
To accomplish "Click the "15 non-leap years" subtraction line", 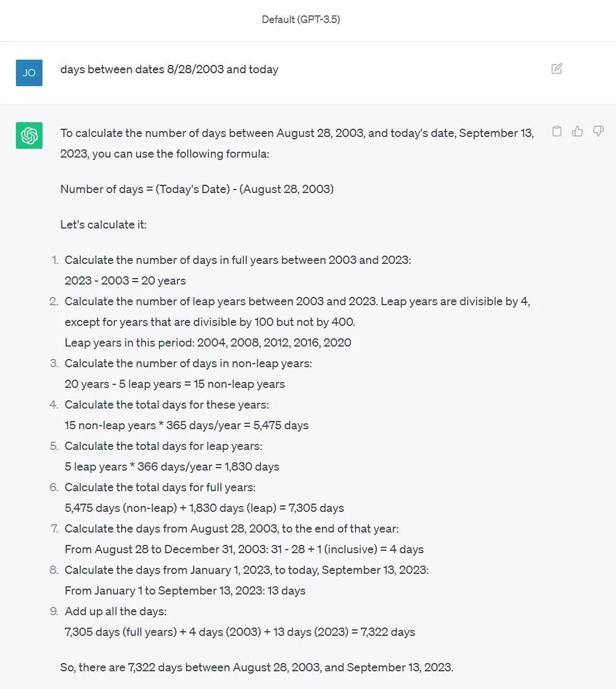I will (x=175, y=384).
